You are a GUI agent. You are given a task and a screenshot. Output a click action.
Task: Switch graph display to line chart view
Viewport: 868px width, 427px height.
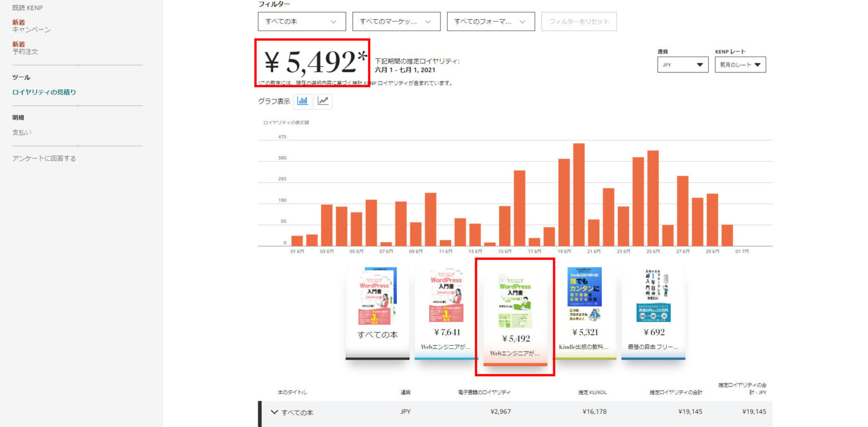(x=322, y=102)
